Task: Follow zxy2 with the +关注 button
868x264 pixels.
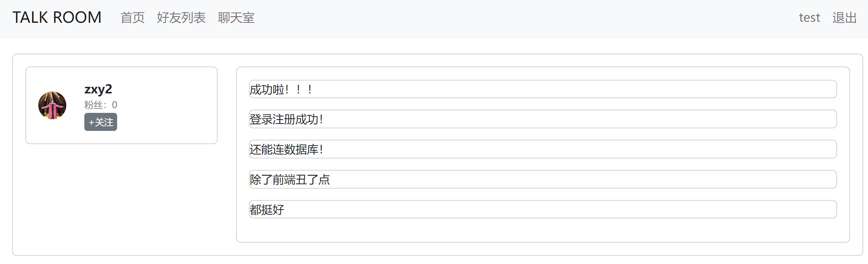Action: tap(101, 122)
